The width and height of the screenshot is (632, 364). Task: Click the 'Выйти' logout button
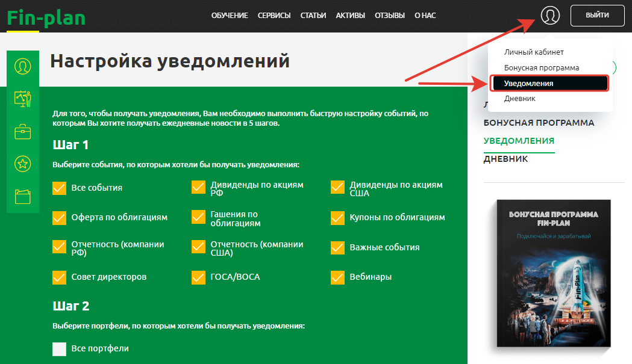coord(597,16)
